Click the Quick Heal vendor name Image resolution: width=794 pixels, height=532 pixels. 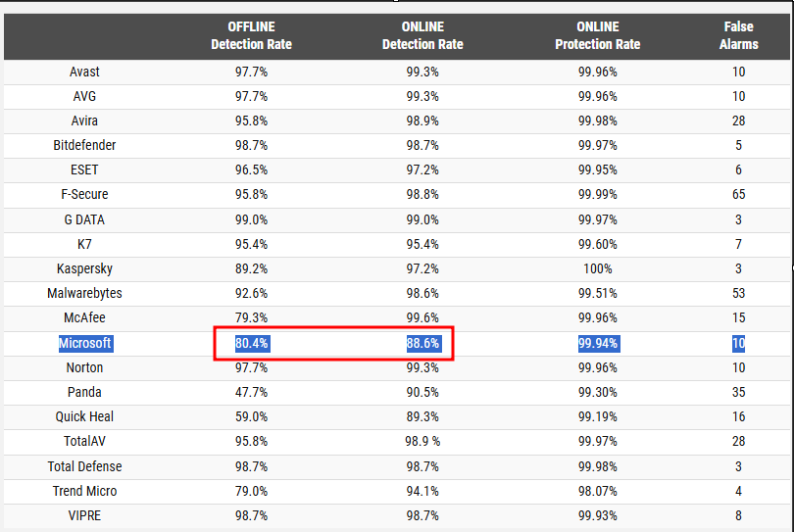point(84,416)
